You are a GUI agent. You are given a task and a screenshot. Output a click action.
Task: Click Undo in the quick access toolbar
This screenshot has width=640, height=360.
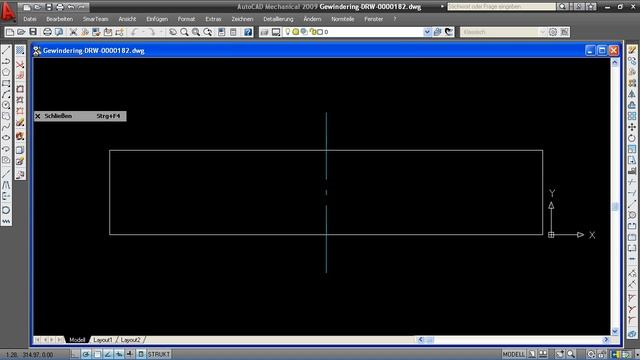71,7
